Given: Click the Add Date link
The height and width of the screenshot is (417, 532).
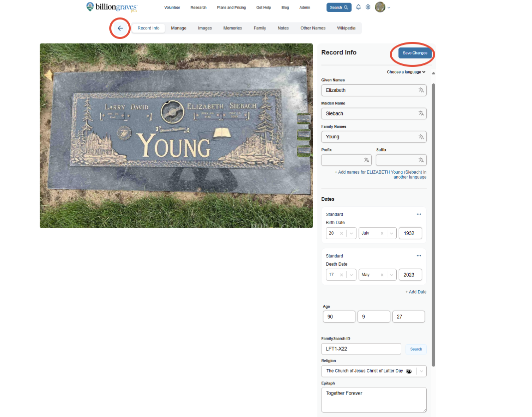Looking at the screenshot, I should [x=416, y=292].
